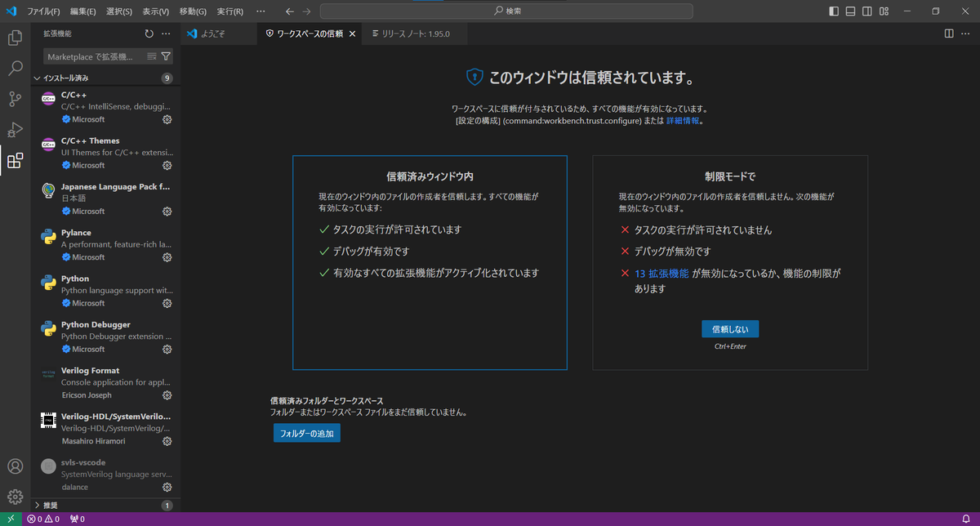Select the Extensions view icon

(x=15, y=161)
